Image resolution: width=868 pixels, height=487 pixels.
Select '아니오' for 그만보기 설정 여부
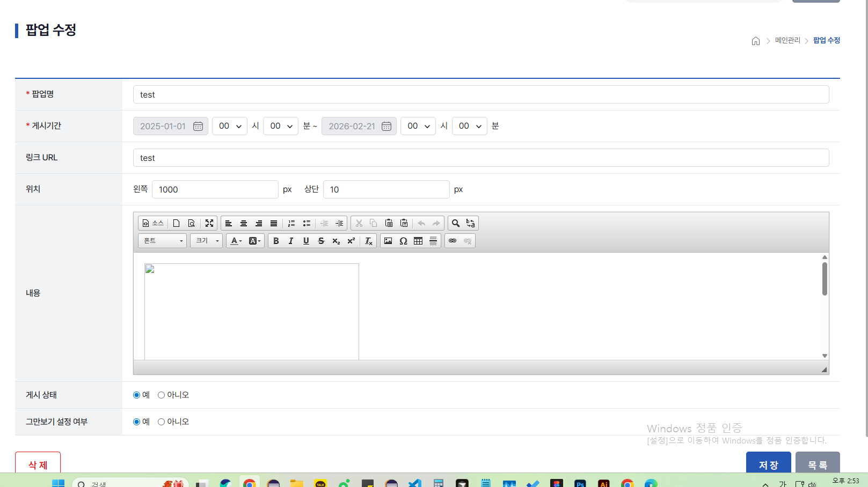click(161, 422)
